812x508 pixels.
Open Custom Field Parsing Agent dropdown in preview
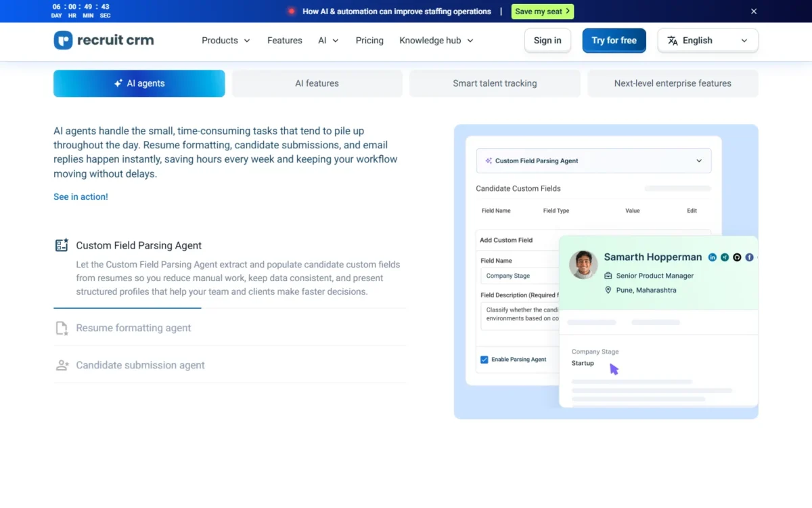coord(593,161)
